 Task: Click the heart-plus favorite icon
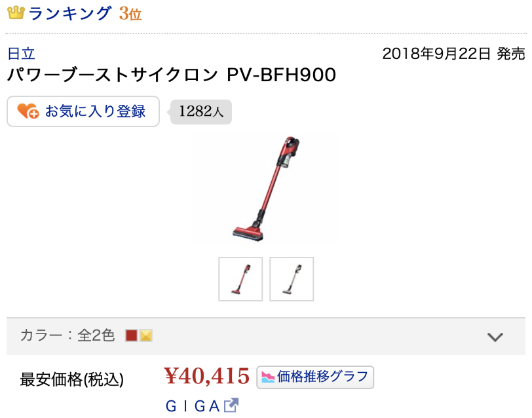[x=28, y=111]
